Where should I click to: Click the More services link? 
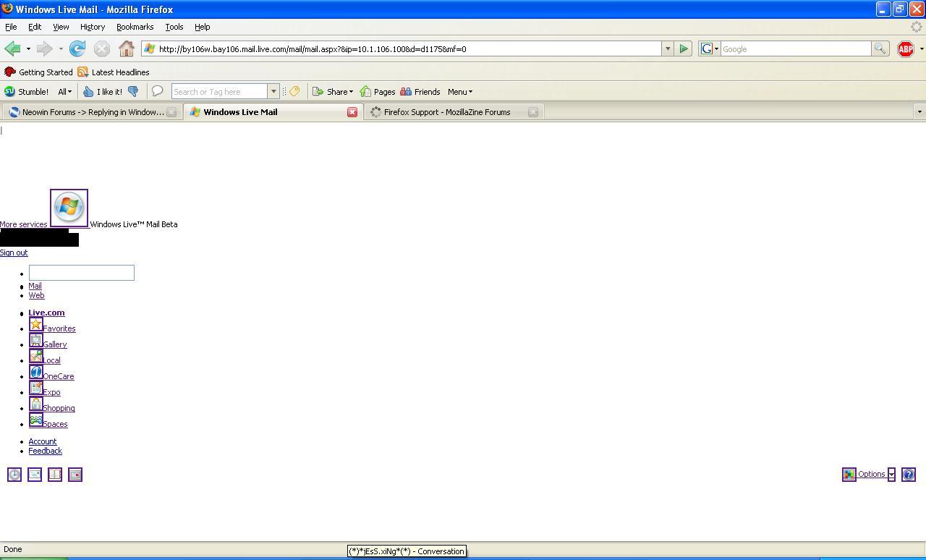pyautogui.click(x=24, y=224)
